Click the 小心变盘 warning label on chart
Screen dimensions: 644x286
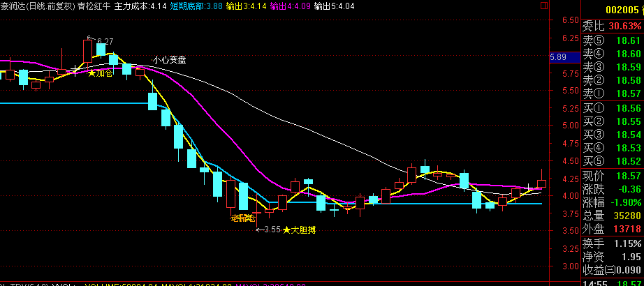point(170,59)
